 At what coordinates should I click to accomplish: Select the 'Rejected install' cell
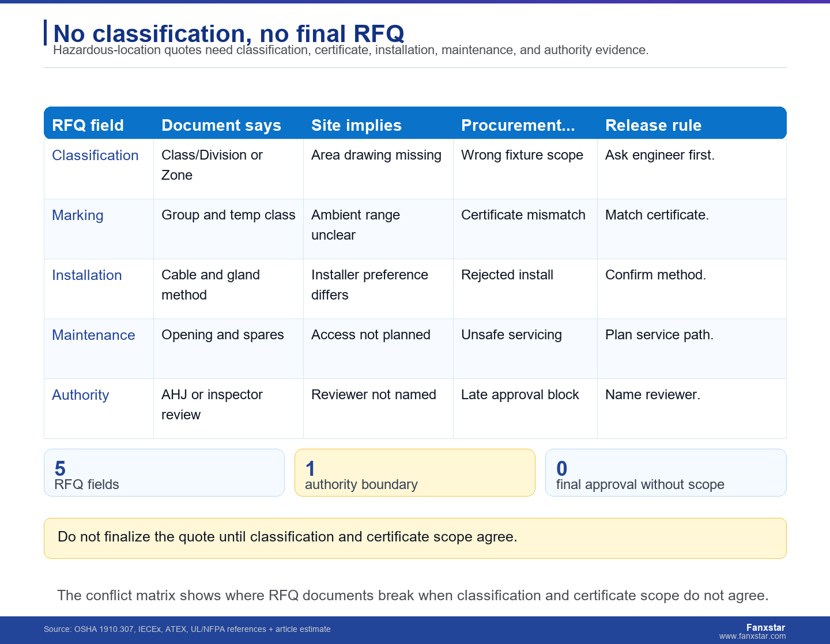coord(525,289)
